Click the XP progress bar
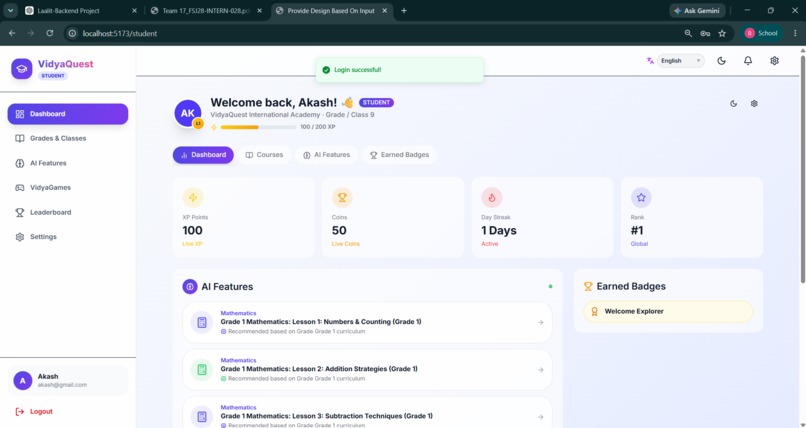 pyautogui.click(x=259, y=127)
